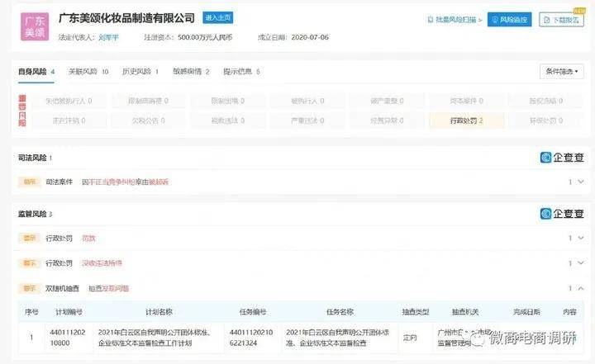Click the 完成日期 column header
The width and height of the screenshot is (595, 364).
[526, 312]
